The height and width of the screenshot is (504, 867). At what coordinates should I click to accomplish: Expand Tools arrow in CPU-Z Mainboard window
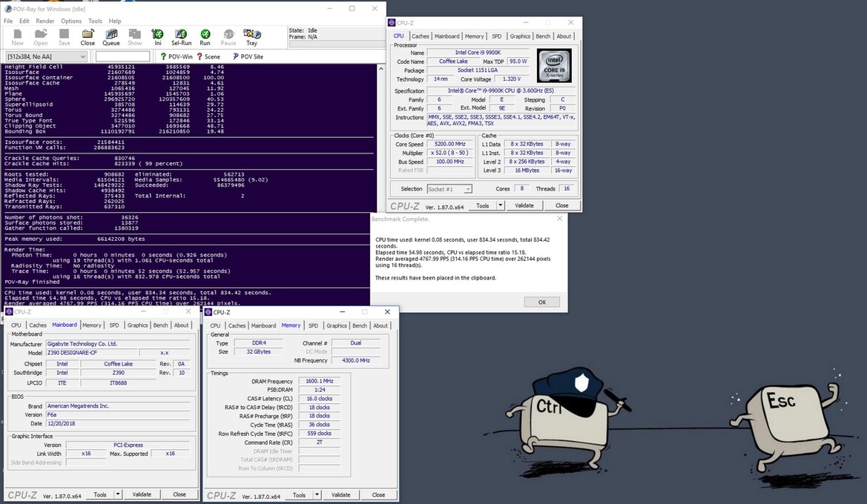(118, 494)
